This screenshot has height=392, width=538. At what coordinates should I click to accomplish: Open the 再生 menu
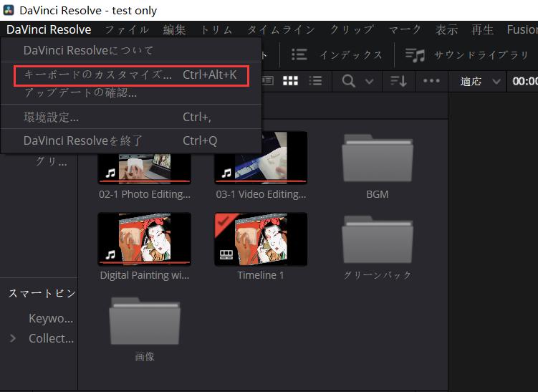[482, 30]
